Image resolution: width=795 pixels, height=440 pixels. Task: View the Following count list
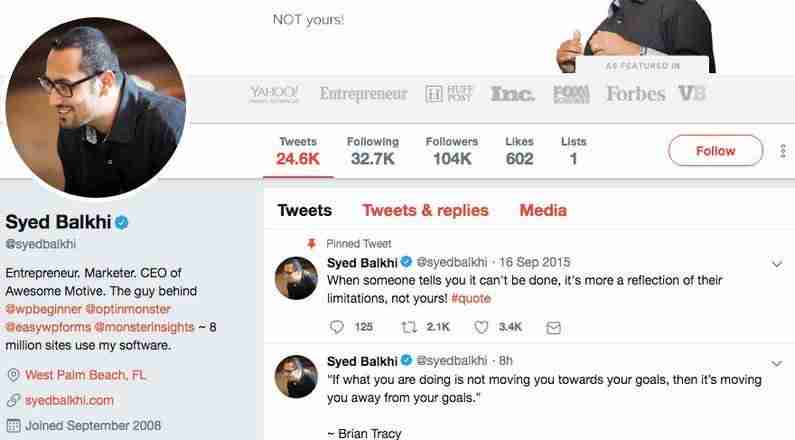[373, 151]
